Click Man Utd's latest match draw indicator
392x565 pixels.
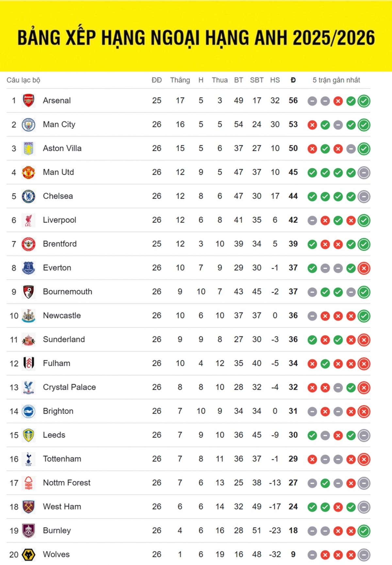coord(364,173)
